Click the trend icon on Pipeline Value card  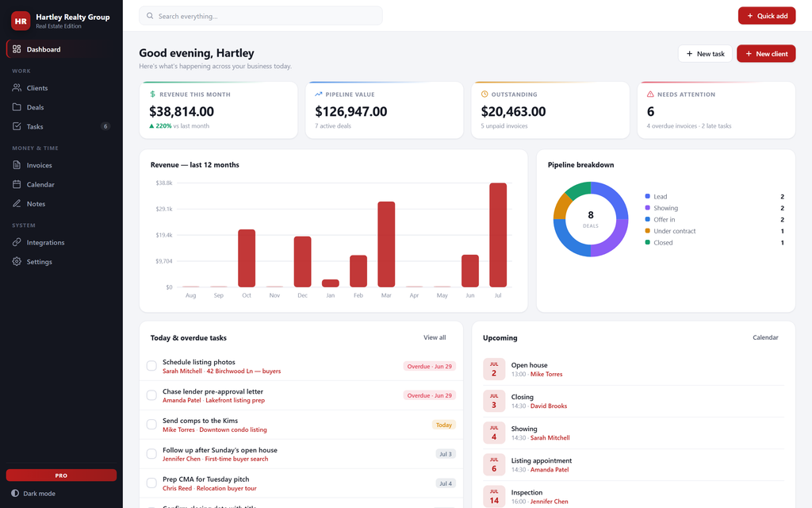pyautogui.click(x=319, y=94)
